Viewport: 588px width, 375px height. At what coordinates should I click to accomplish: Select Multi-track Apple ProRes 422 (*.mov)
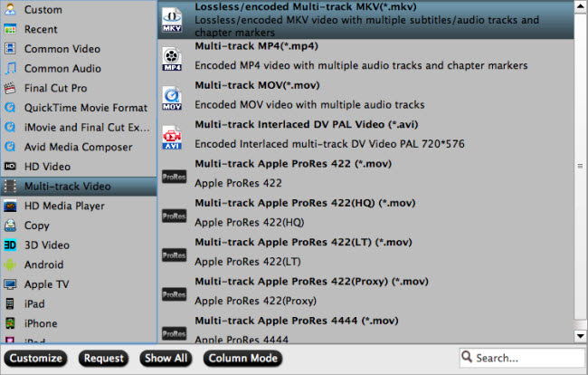(365, 176)
